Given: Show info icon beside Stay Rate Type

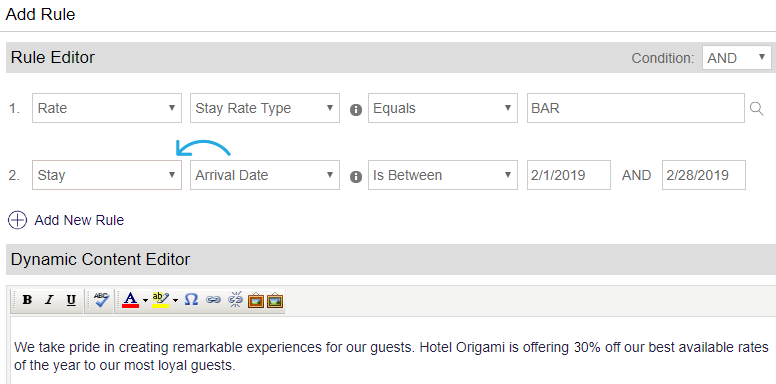Looking at the screenshot, I should pyautogui.click(x=356, y=110).
